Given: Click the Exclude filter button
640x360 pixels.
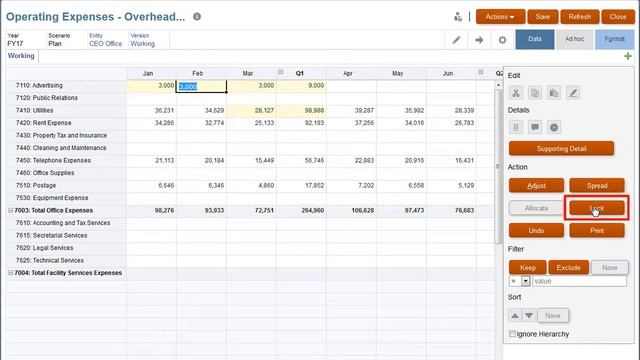Looking at the screenshot, I should (x=569, y=268).
